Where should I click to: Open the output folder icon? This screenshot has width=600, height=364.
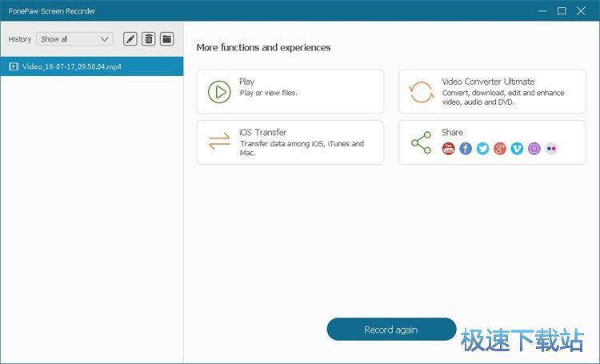[x=167, y=39]
